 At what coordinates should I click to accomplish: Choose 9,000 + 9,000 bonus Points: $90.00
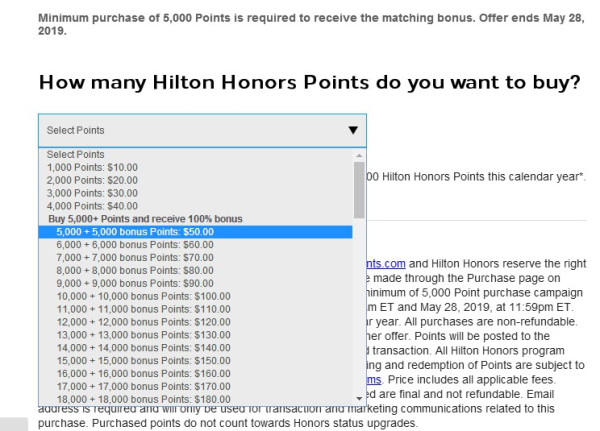(130, 283)
